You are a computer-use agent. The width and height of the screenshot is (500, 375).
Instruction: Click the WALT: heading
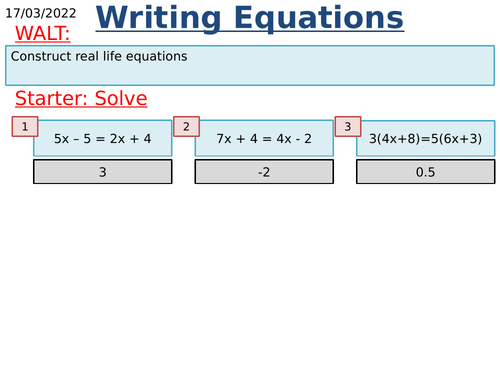point(43,33)
